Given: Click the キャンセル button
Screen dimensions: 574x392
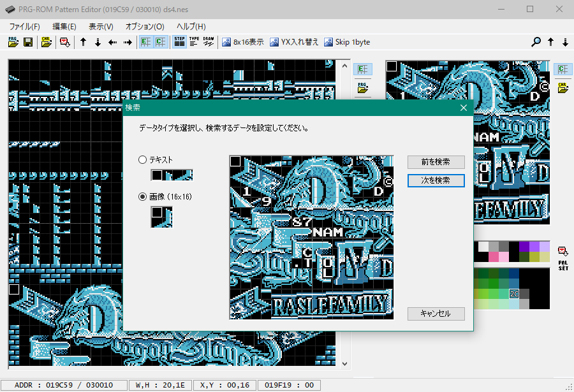Looking at the screenshot, I should (436, 314).
